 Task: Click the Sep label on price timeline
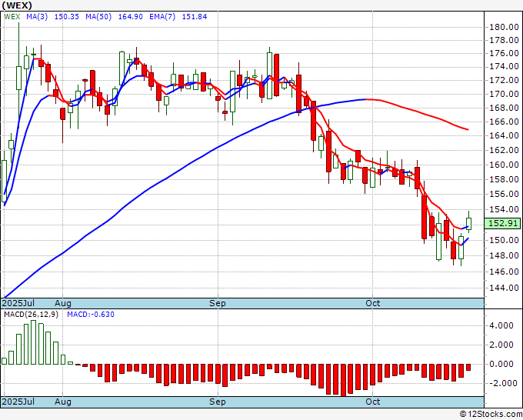click(218, 303)
